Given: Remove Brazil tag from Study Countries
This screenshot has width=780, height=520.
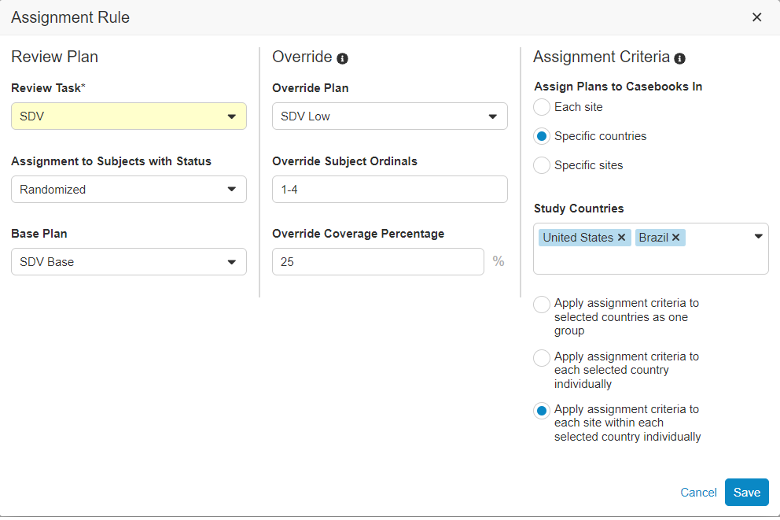Looking at the screenshot, I should (x=676, y=238).
